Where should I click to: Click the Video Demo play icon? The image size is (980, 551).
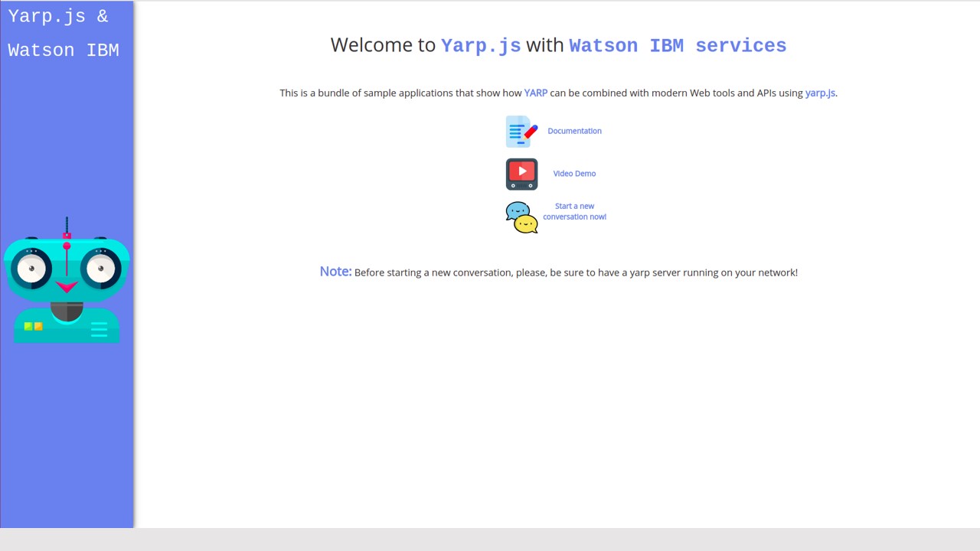click(x=521, y=174)
